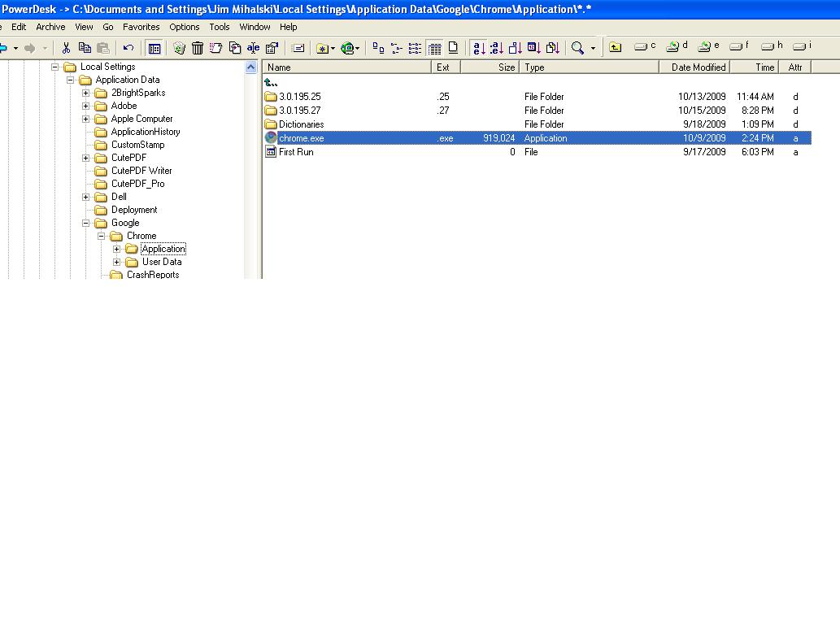Toggle the details view button

pyautogui.click(x=434, y=49)
